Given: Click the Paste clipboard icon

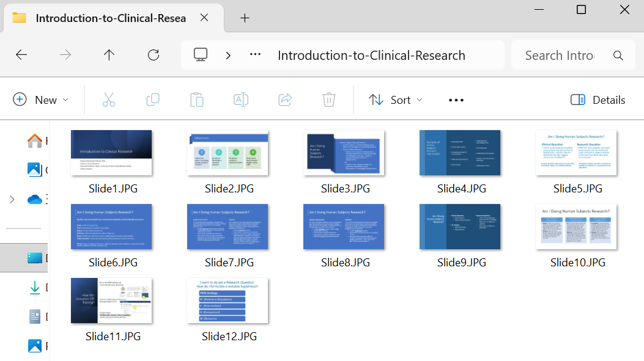Looking at the screenshot, I should pyautogui.click(x=197, y=100).
